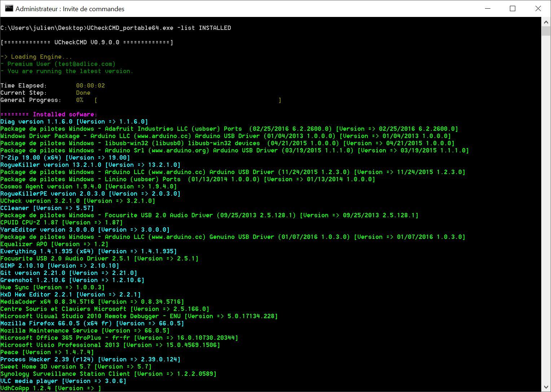Screen dimensions: 551x392
Task: Close the Invite de commandes window
Action: [x=538, y=9]
